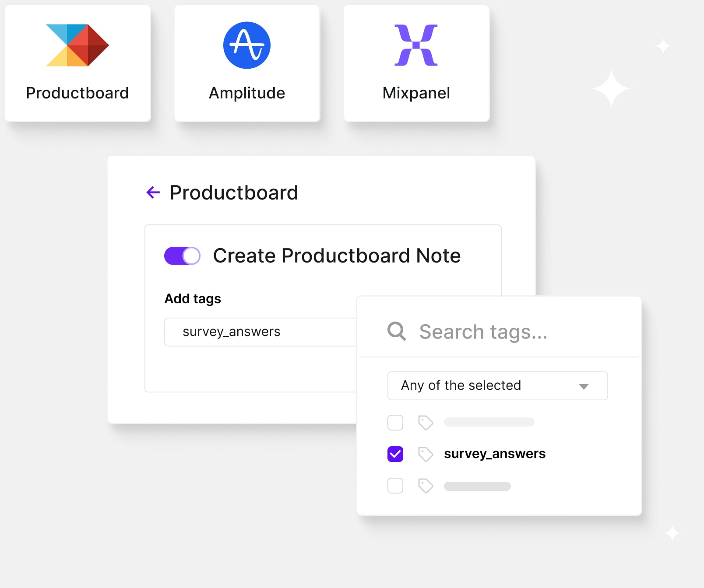Check the first unlabeled tag checkbox

pos(395,423)
